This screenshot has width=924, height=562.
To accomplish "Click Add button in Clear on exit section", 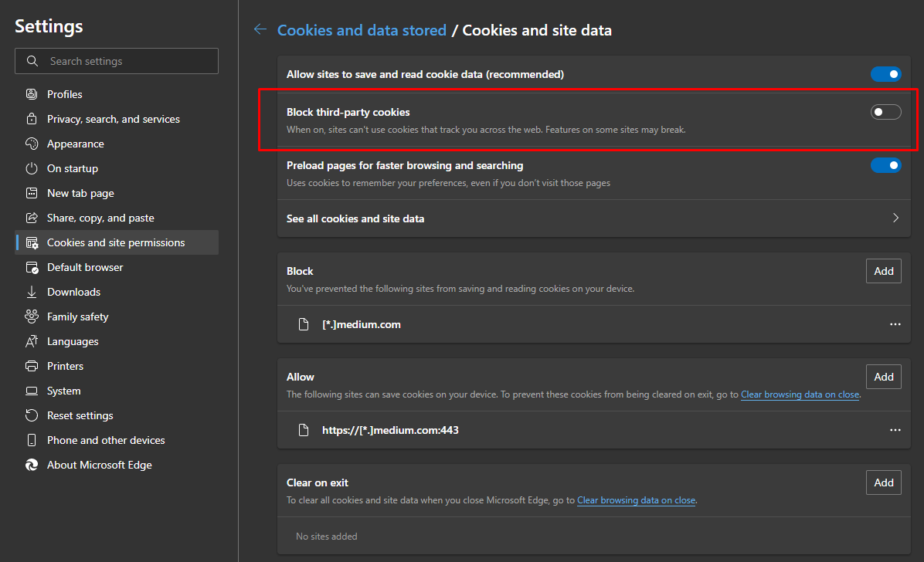I will pos(883,482).
